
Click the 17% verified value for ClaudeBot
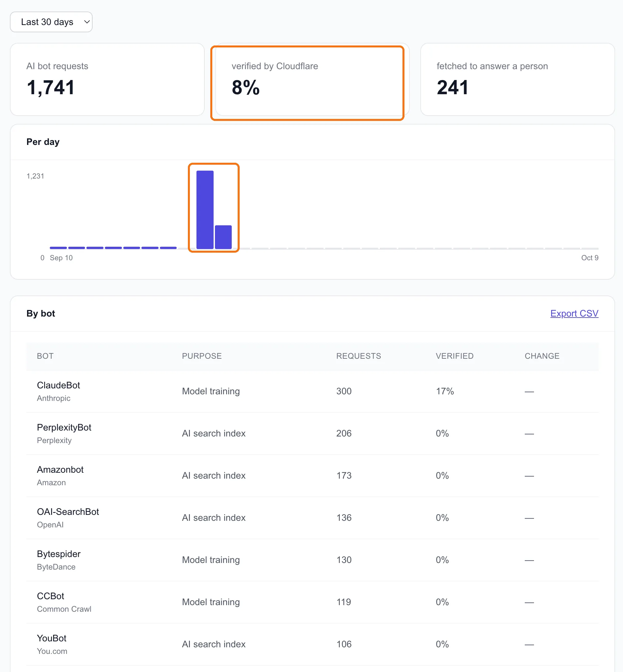tap(445, 391)
